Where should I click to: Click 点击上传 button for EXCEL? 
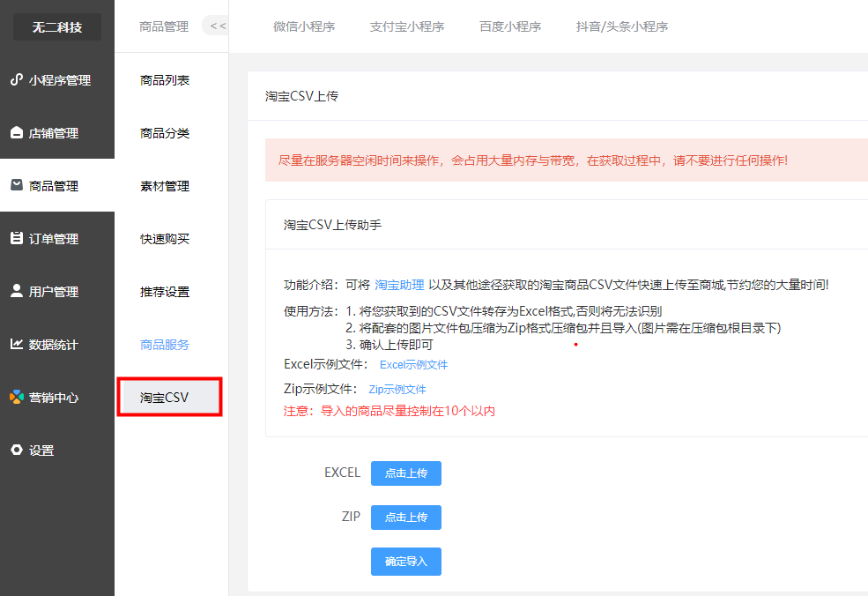pos(405,473)
